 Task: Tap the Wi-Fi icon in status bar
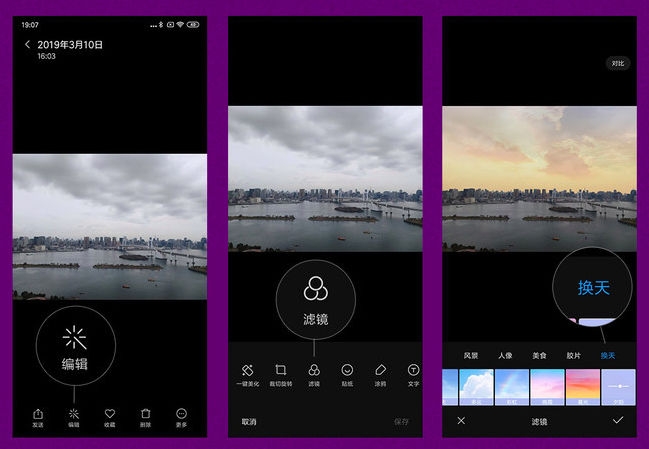[x=180, y=25]
